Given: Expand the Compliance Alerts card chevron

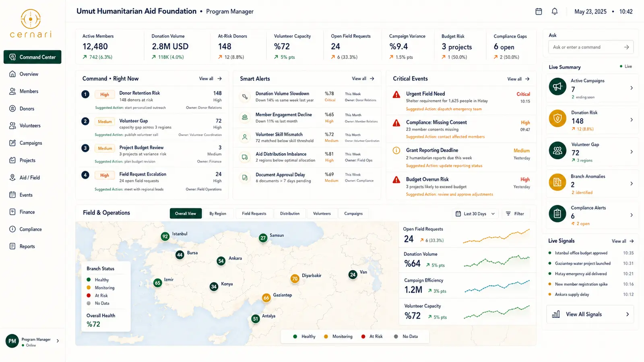Looking at the screenshot, I should [x=632, y=215].
